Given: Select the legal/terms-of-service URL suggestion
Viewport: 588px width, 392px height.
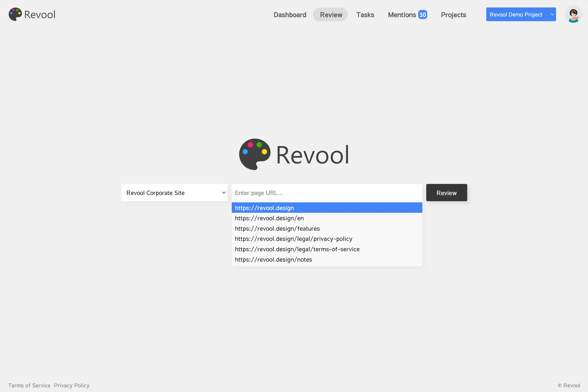Looking at the screenshot, I should click(x=327, y=249).
